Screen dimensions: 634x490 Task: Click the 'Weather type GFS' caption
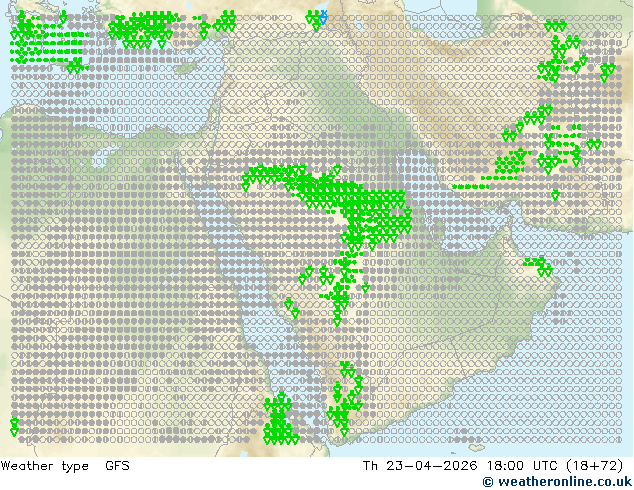[65, 466]
